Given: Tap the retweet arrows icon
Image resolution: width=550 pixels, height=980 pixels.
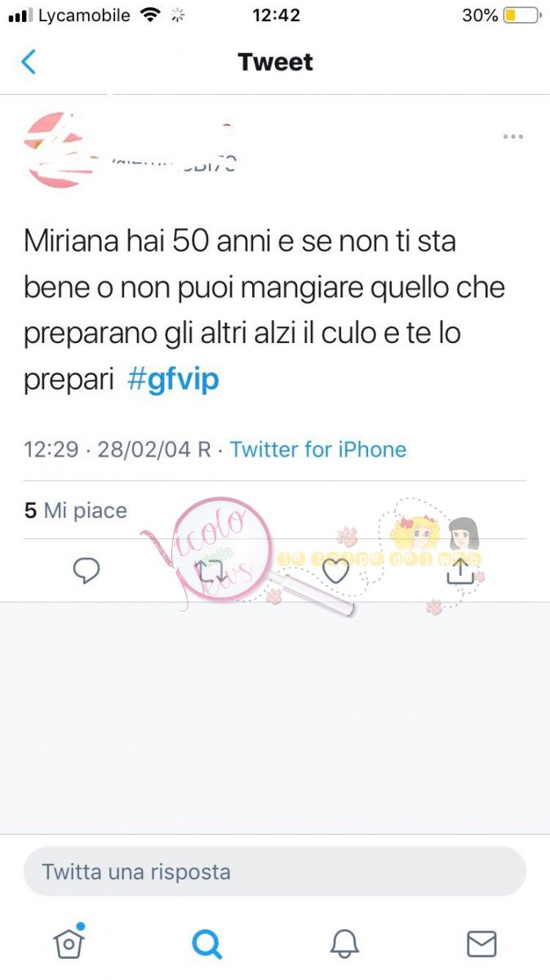Looking at the screenshot, I should click(211, 571).
